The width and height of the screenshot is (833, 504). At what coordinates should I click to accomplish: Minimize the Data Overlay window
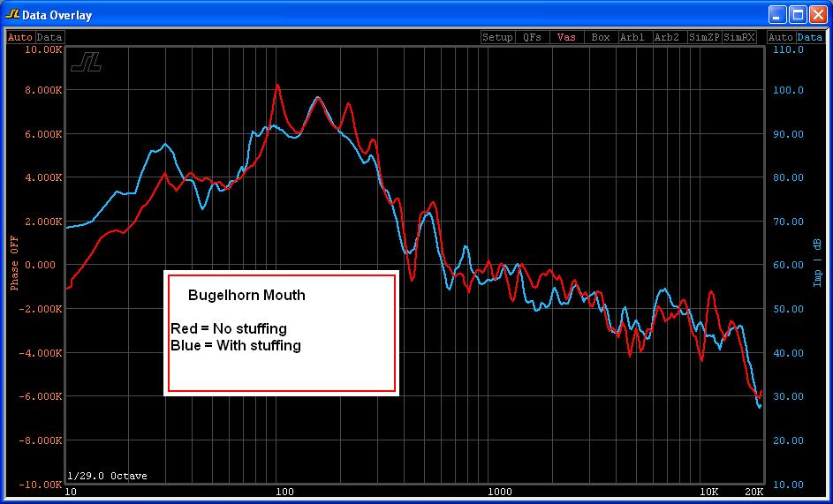point(777,15)
